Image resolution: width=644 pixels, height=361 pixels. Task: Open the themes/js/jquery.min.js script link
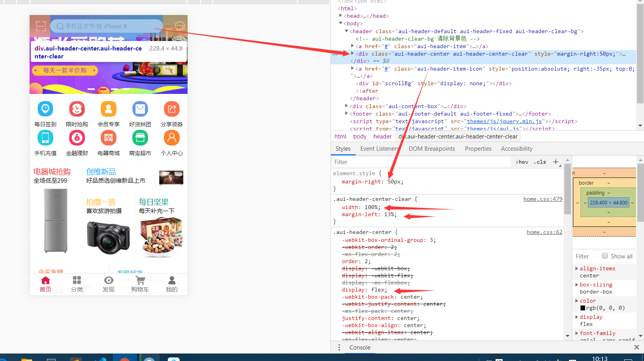[x=504, y=121]
